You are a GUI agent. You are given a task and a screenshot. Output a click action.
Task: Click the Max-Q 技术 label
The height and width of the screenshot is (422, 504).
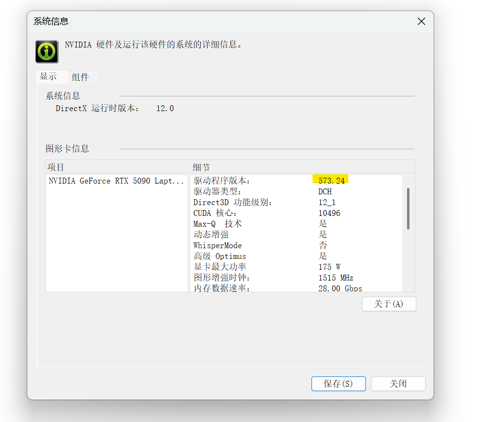pos(217,224)
